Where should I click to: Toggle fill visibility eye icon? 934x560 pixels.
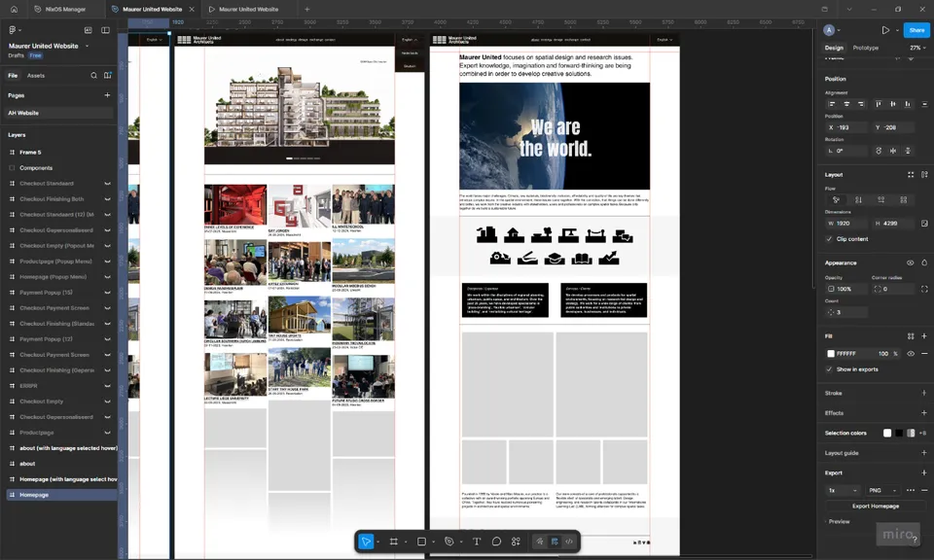tap(911, 354)
